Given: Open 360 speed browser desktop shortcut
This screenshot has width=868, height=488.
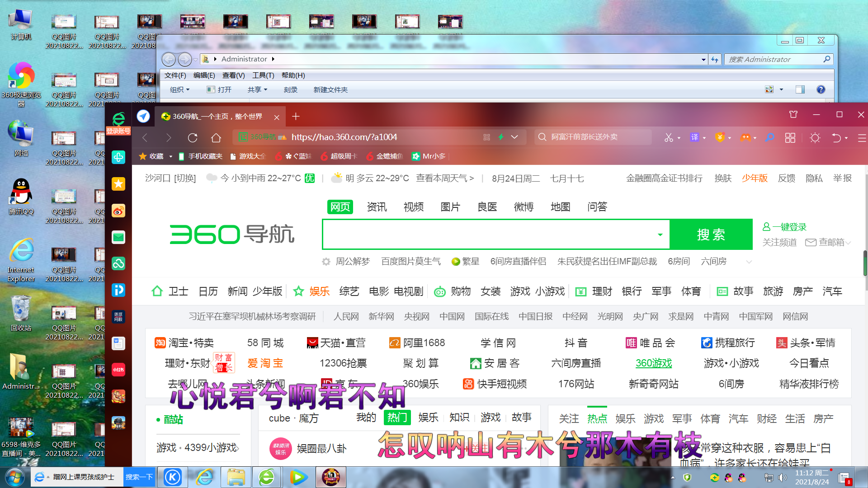Looking at the screenshot, I should (x=21, y=84).
